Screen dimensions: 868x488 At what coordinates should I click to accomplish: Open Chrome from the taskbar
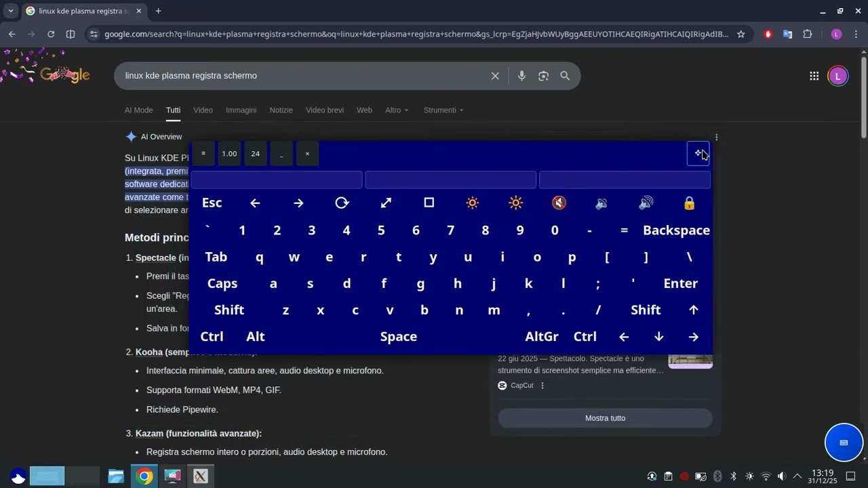pos(144,476)
